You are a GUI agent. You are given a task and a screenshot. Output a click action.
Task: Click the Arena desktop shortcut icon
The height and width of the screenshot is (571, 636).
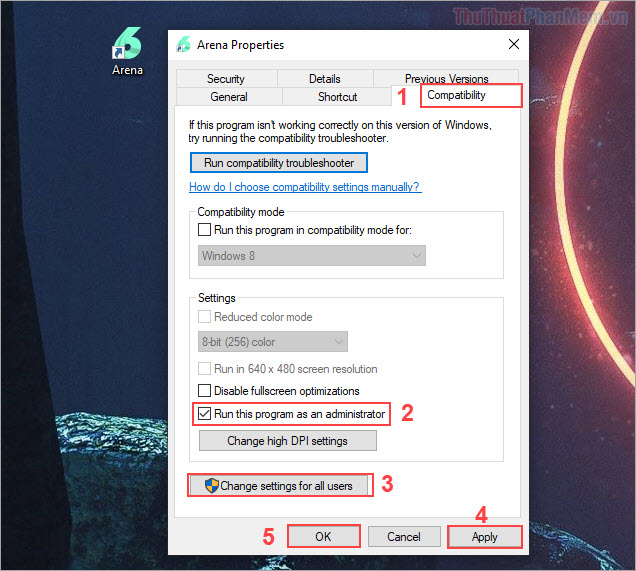coord(127,45)
